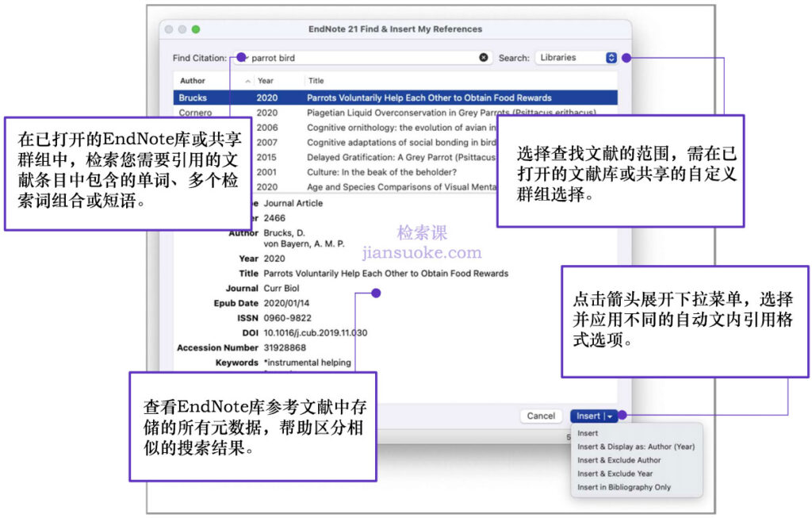The width and height of the screenshot is (812, 518).
Task: Click the Year value 2020 in details
Action: tap(274, 259)
